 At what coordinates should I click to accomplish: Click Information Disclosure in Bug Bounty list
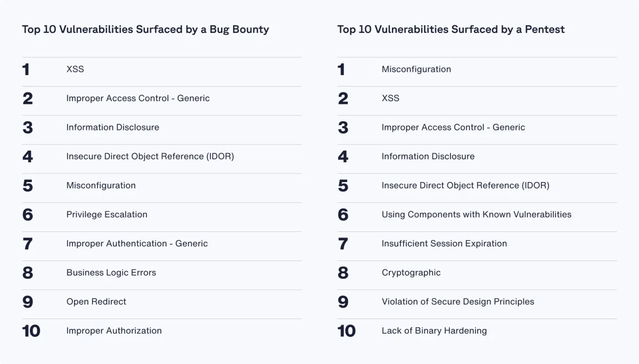pyautogui.click(x=112, y=127)
